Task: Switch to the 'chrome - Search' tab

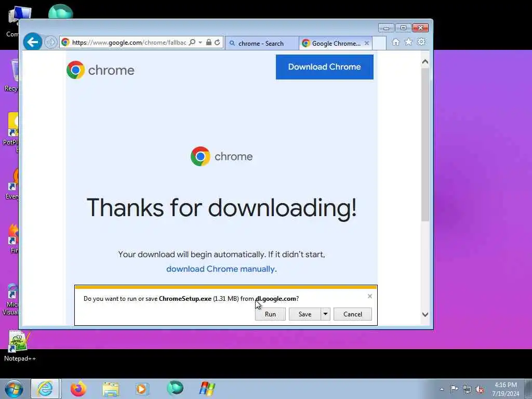Action: (261, 44)
